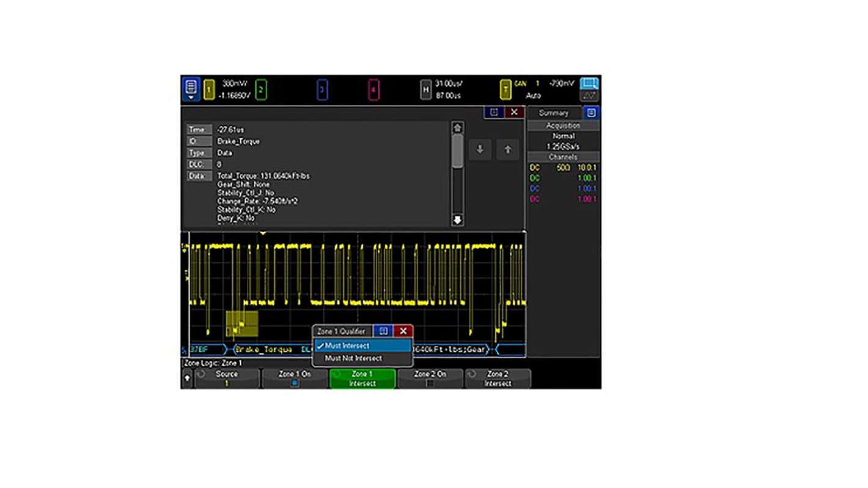Choose Must Intersect option
The image size is (868, 488).
tap(362, 346)
